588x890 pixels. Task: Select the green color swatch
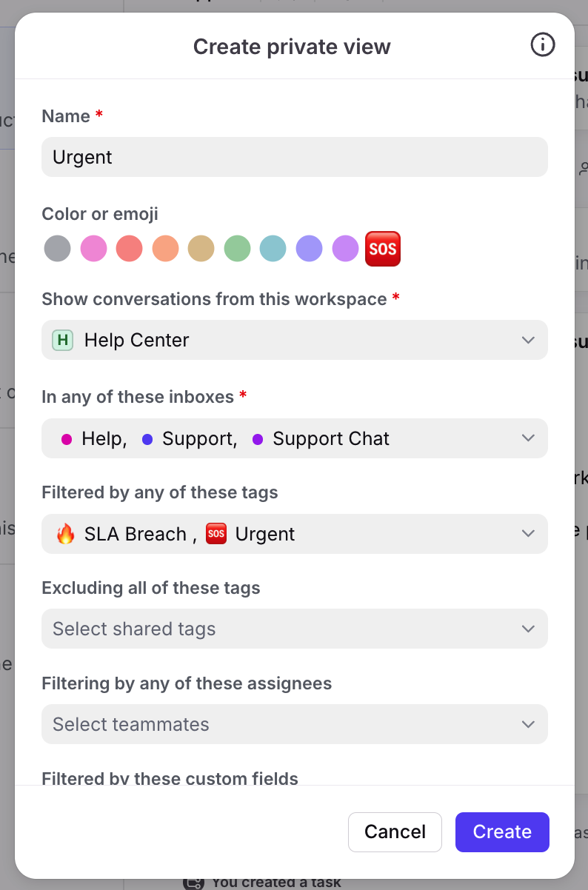[238, 249]
